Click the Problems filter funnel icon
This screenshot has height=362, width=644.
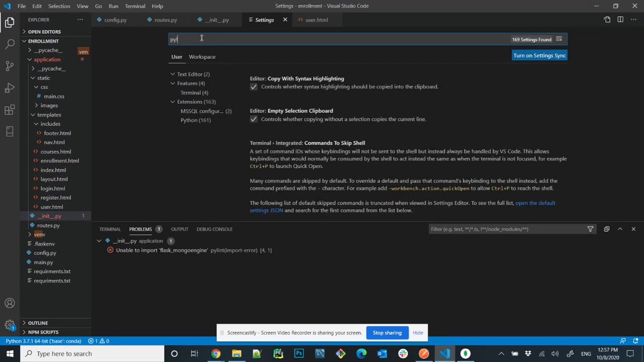[590, 229]
